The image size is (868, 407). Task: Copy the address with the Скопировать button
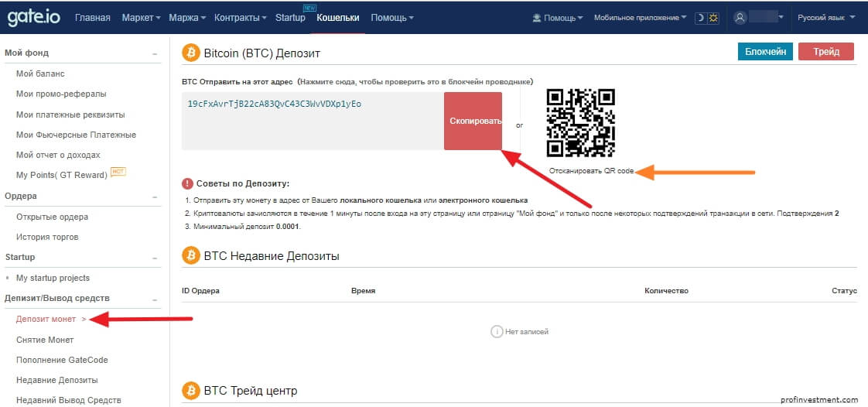point(473,121)
